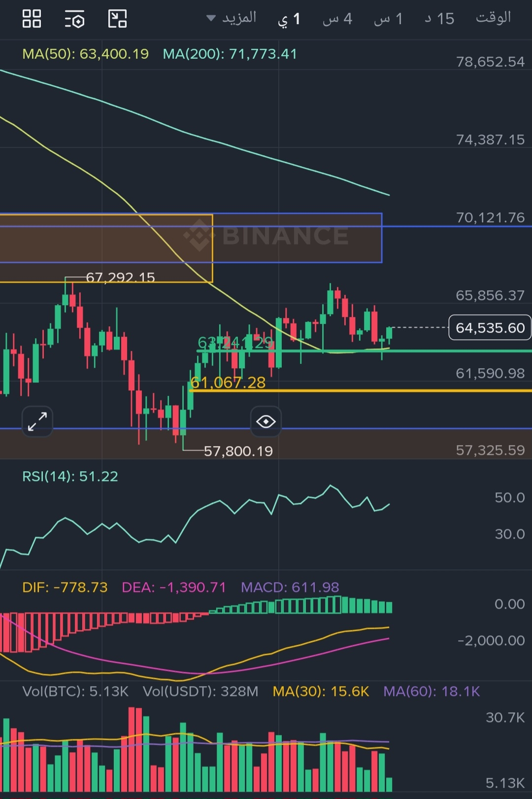Select the 4 س timeframe
The height and width of the screenshot is (799, 532).
337,19
